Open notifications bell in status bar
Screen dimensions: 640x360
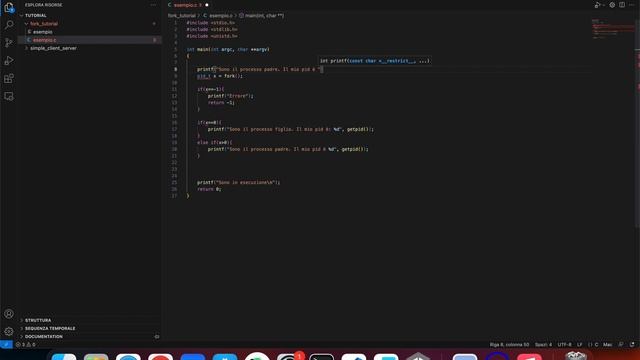point(632,344)
